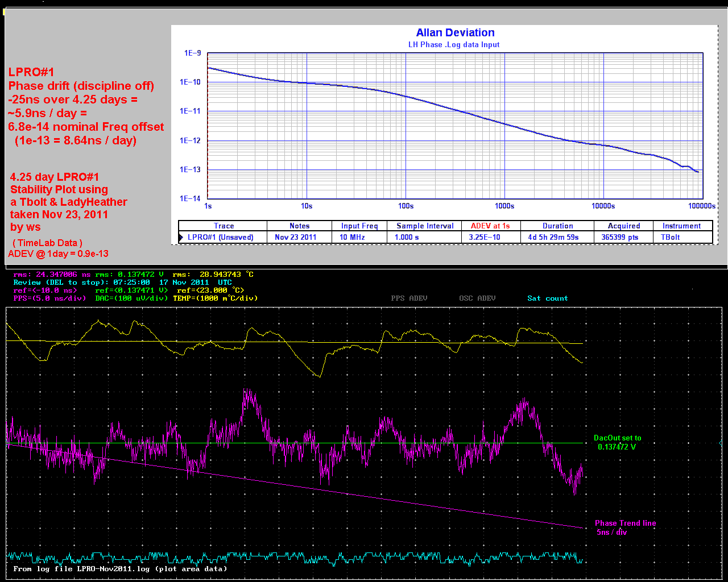
Task: Select the Input Freq column header
Action: pos(359,226)
